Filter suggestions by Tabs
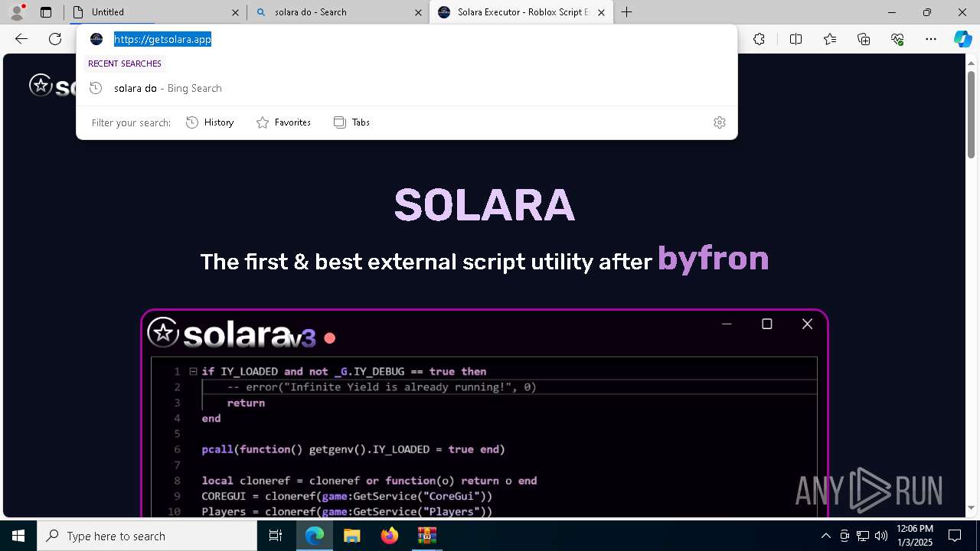980x551 pixels. click(352, 122)
